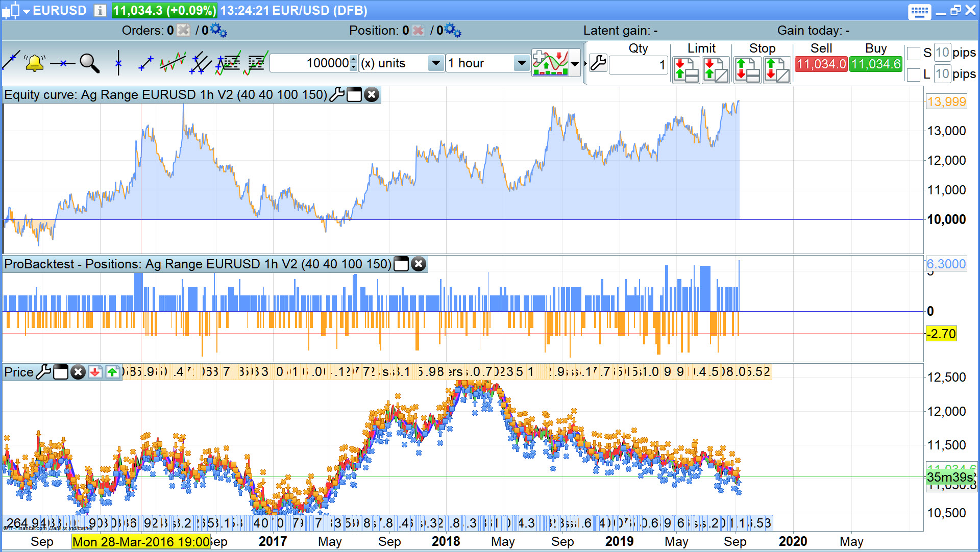The height and width of the screenshot is (552, 980).
Task: Toggle the S pips stop checkbox
Action: point(914,53)
